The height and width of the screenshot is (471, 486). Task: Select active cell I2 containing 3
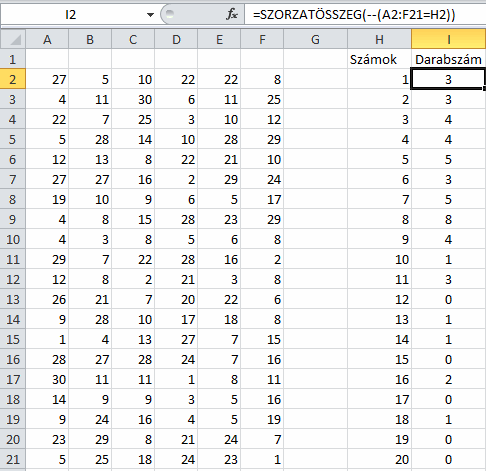point(448,79)
